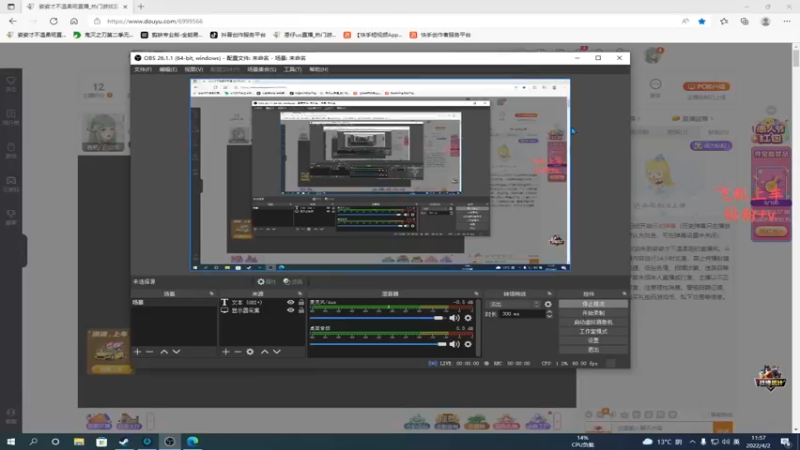This screenshot has width=800, height=450.
Task: Show hidden system tray icons chevron
Action: click(692, 442)
